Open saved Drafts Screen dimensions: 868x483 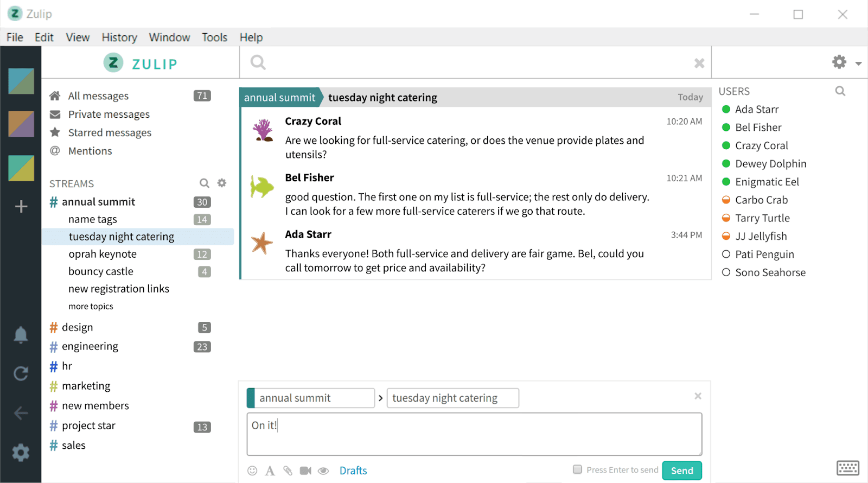pyautogui.click(x=353, y=471)
